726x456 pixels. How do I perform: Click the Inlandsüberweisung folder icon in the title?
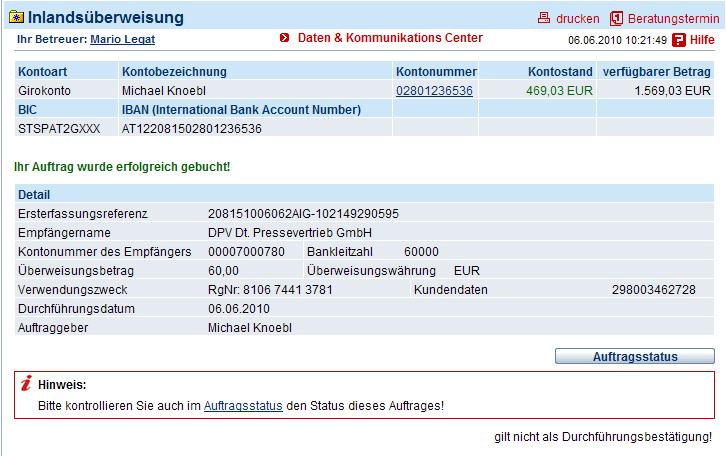(x=17, y=17)
